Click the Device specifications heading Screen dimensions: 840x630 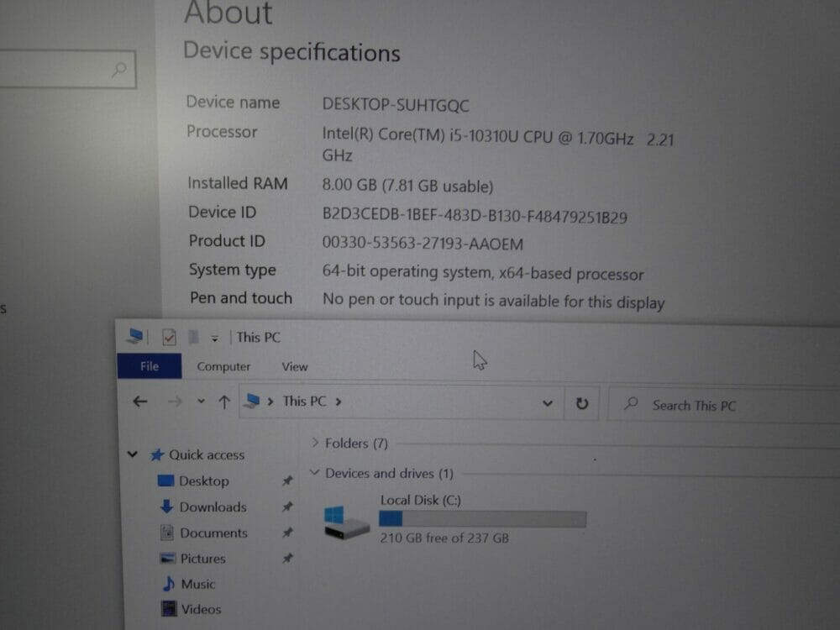tap(291, 52)
